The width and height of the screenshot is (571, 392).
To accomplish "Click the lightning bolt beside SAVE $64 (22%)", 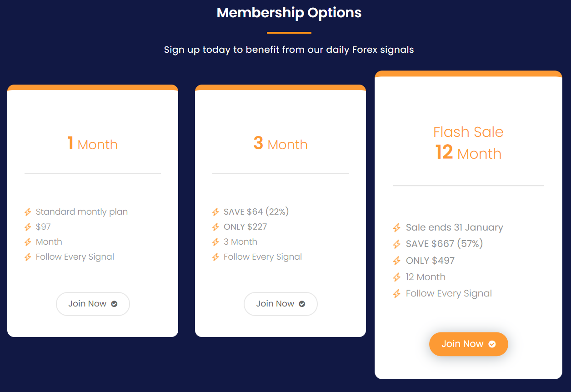I will 215,212.
